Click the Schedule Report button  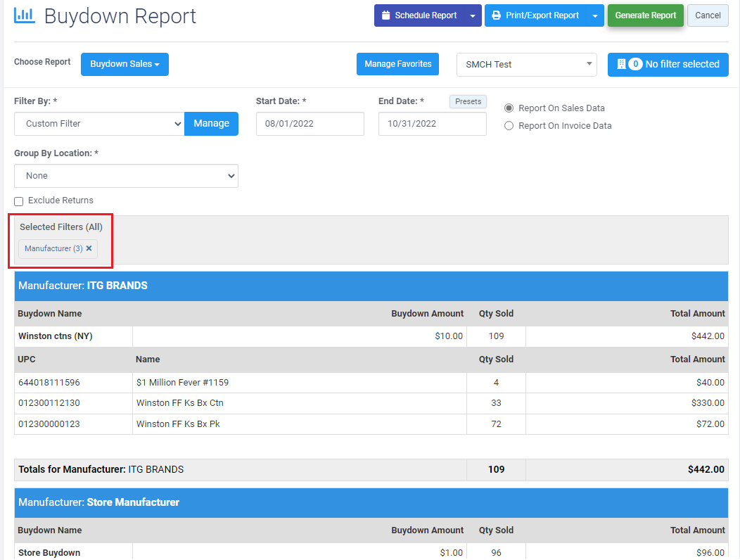click(419, 15)
